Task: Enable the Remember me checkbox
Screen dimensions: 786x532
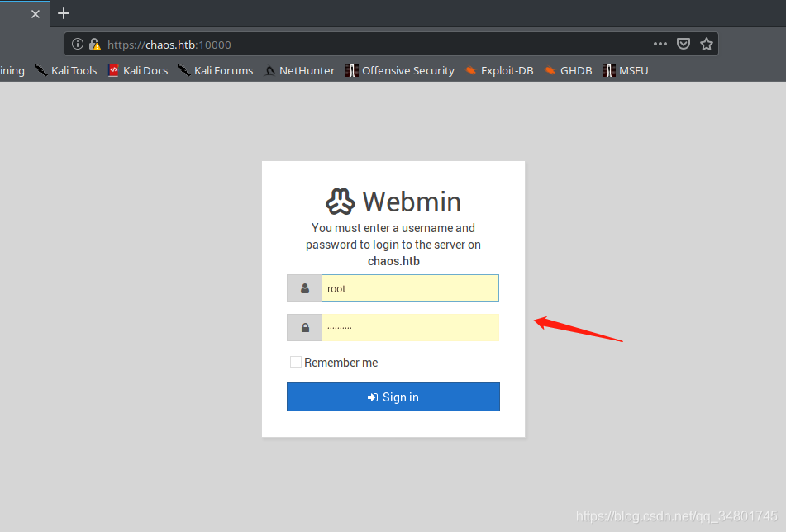Action: click(x=296, y=362)
